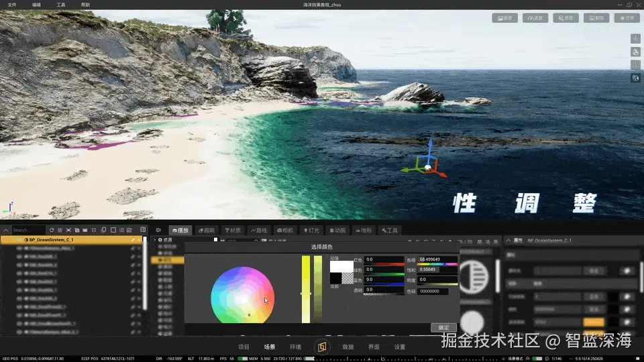The image size is (644, 362).
Task: Toggle the hamburger collapse icon left of 摆放 tab
Action: coord(158,230)
